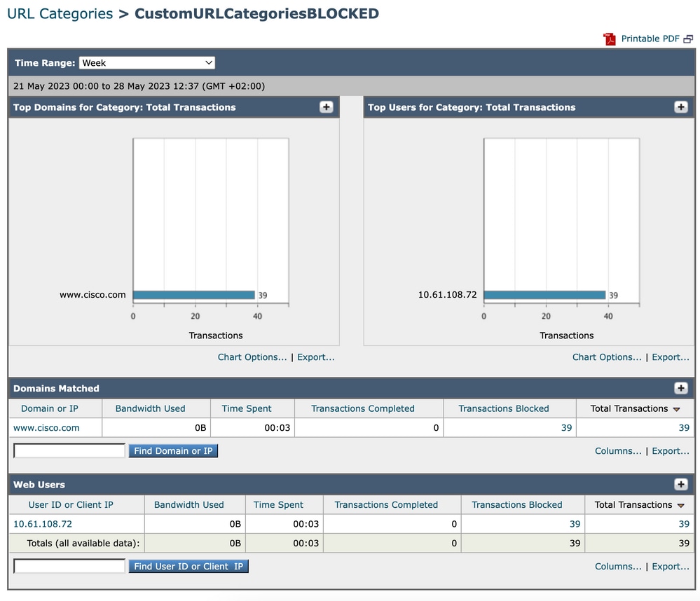Open Chart Options under Top Domains chart
The height and width of the screenshot is (601, 700).
click(x=252, y=357)
